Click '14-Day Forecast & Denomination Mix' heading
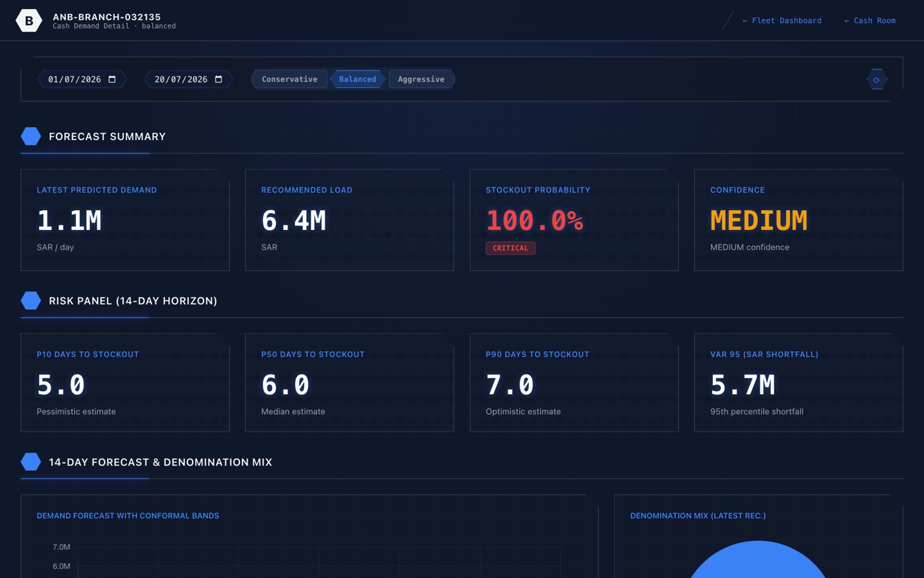 pyautogui.click(x=160, y=462)
